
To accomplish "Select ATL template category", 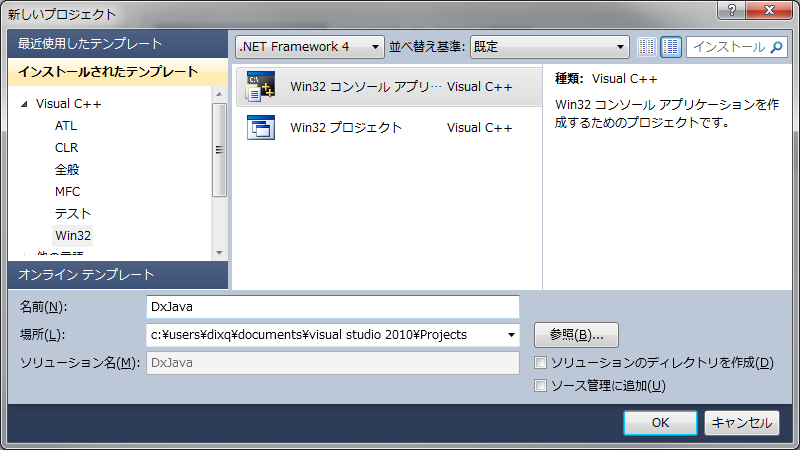I will point(66,126).
